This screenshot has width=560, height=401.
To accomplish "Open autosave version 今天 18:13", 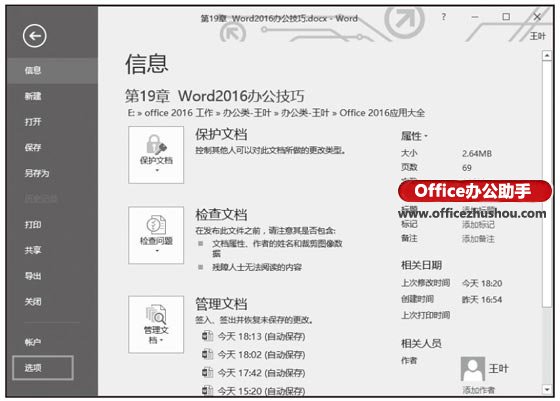I will pyautogui.click(x=254, y=336).
